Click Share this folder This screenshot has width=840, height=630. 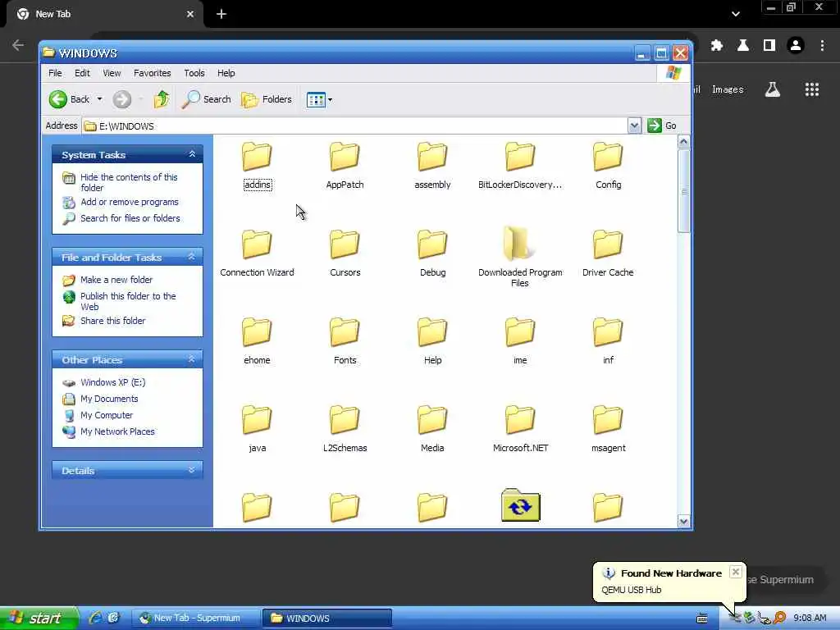[112, 321]
